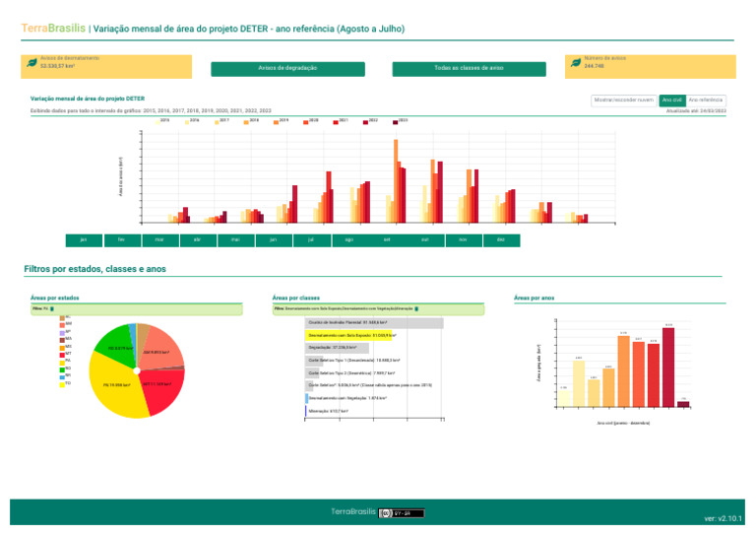Select Todas as classes de aviso button

pyautogui.click(x=470, y=69)
